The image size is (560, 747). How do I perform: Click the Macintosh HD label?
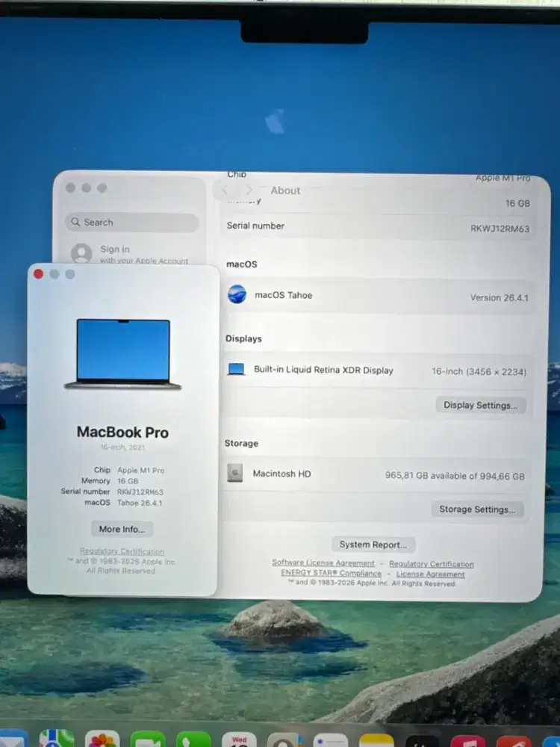click(x=281, y=474)
